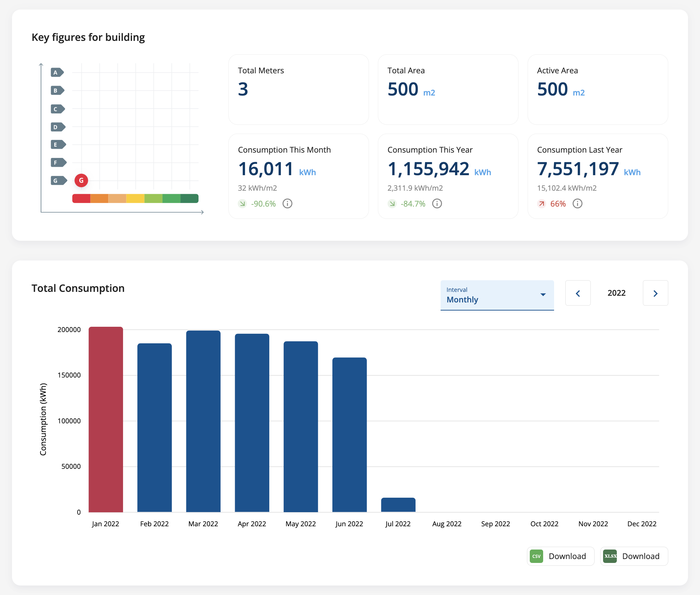Click the info icon under Consumption This Month
The image size is (700, 595).
tap(287, 204)
